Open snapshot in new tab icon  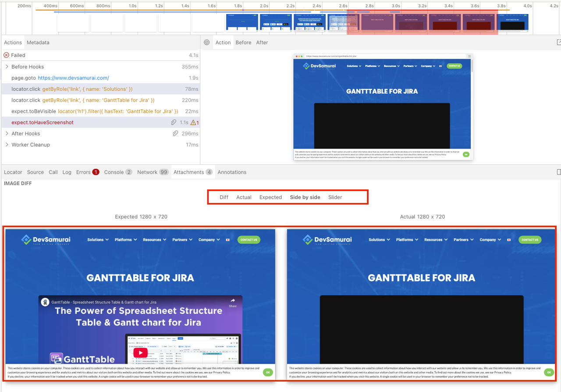click(559, 42)
